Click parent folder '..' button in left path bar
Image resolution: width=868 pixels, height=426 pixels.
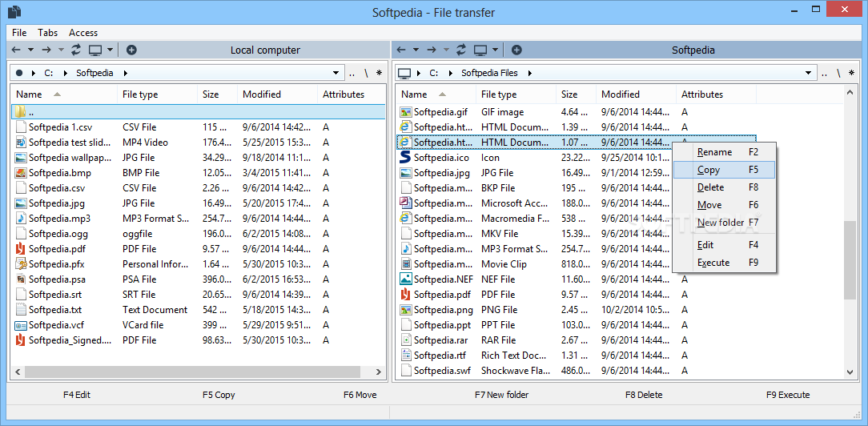tap(352, 73)
